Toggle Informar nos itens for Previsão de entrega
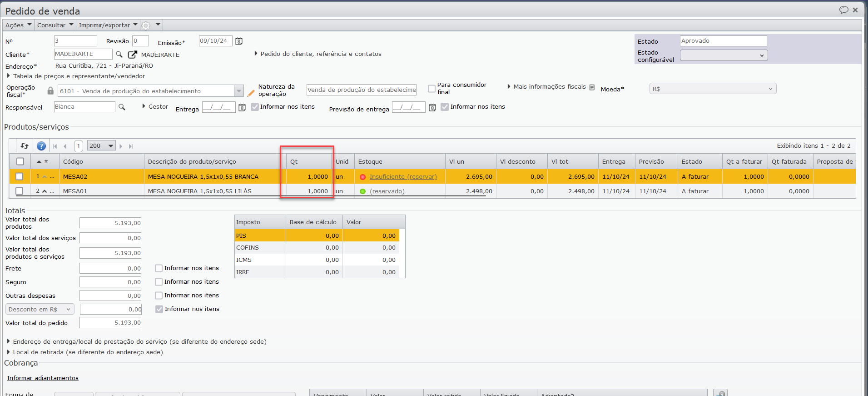868x396 pixels. click(445, 107)
